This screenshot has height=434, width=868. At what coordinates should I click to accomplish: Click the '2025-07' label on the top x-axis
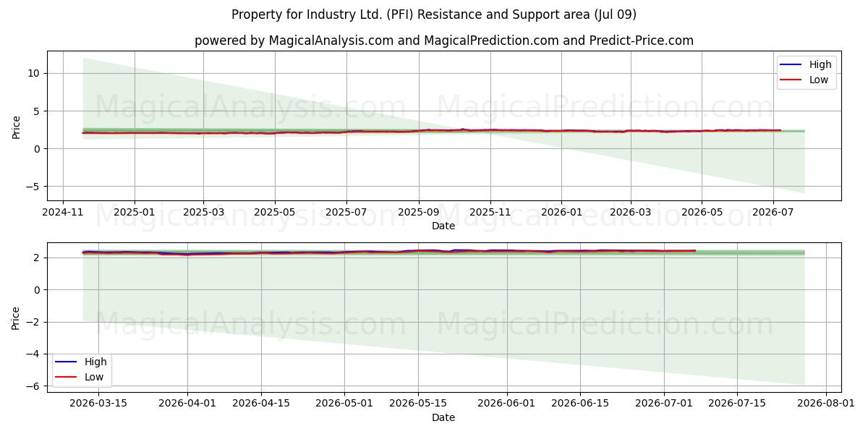(x=346, y=212)
